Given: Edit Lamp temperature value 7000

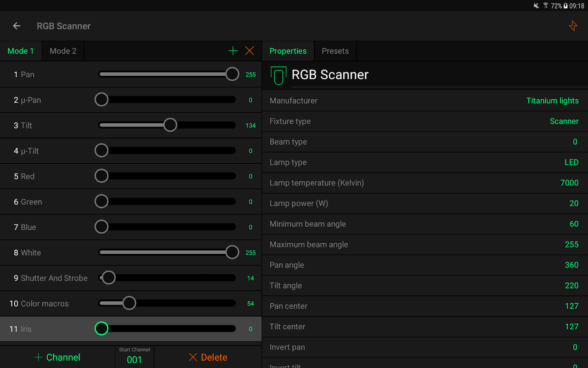Looking at the screenshot, I should (x=570, y=183).
